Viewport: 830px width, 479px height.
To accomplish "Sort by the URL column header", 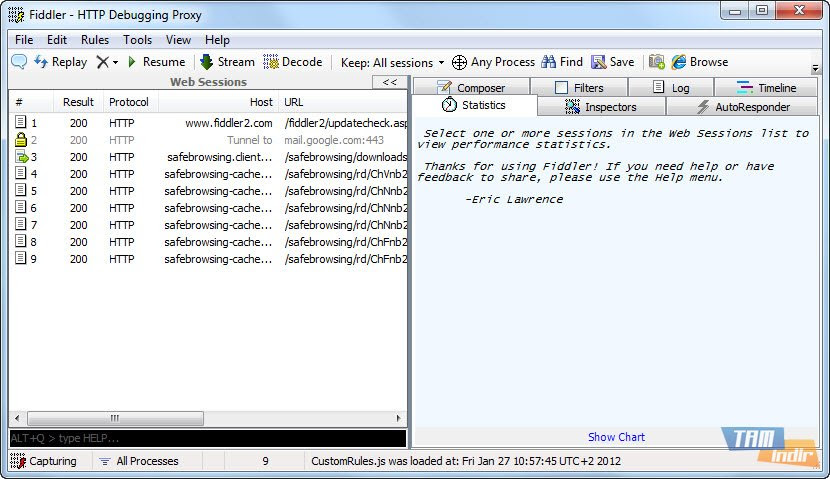I will point(343,102).
